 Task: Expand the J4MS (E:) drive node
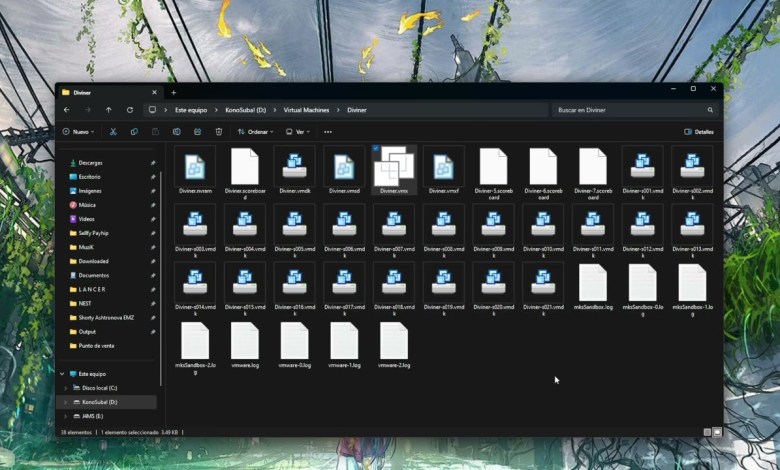[x=66, y=416]
